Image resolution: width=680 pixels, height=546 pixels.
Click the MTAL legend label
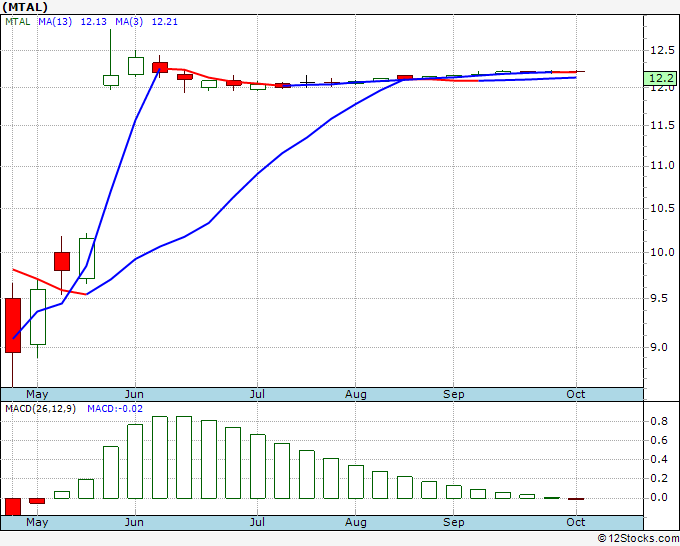coord(18,22)
